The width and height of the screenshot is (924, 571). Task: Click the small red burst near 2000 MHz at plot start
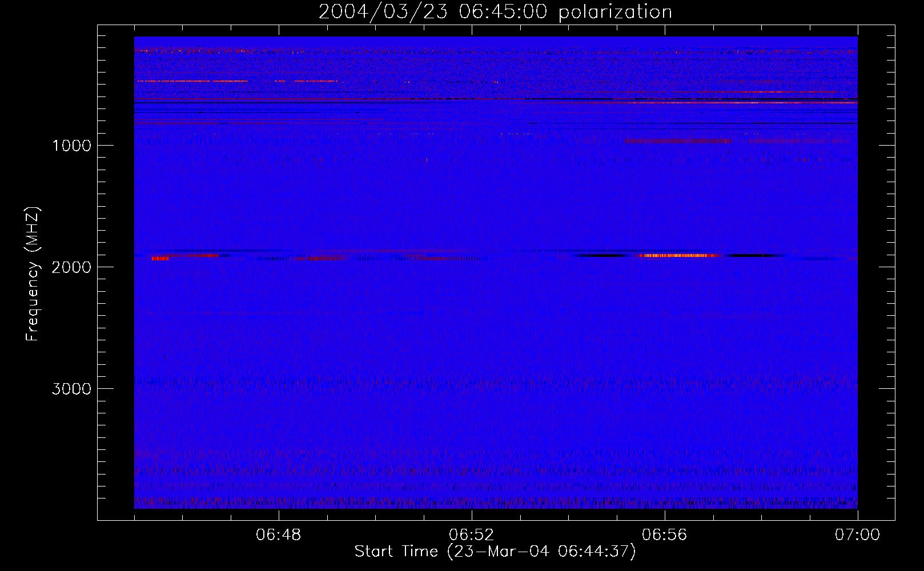pyautogui.click(x=160, y=259)
